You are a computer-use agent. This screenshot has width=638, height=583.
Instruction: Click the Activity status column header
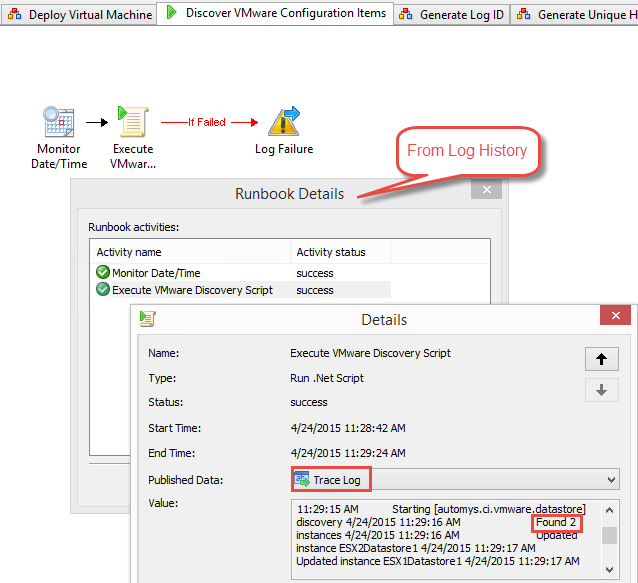[340, 252]
